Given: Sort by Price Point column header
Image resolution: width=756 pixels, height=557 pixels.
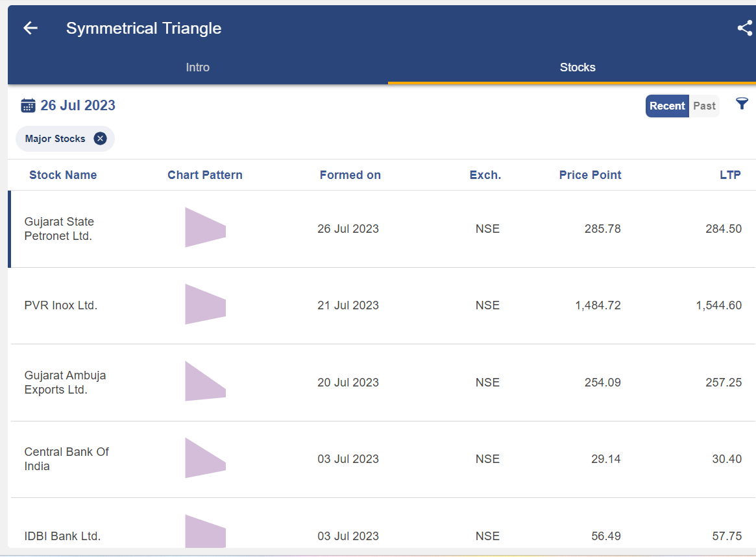Looking at the screenshot, I should [590, 175].
